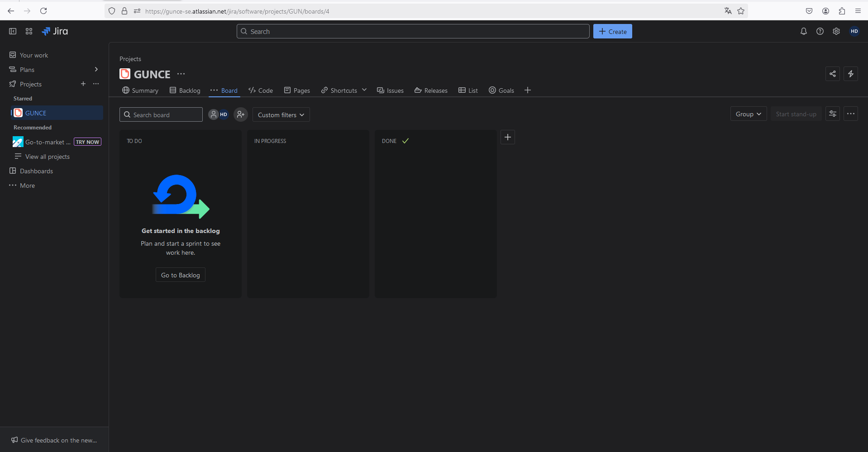The image size is (868, 452).
Task: Click the Go to Backlog button
Action: pyautogui.click(x=181, y=275)
